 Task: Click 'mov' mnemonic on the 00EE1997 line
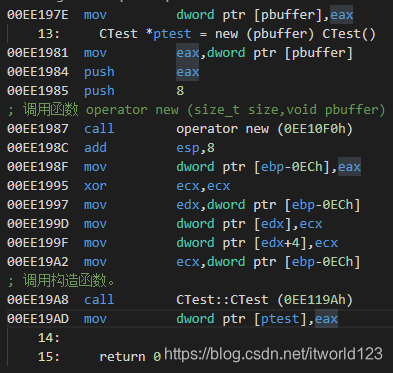point(95,205)
